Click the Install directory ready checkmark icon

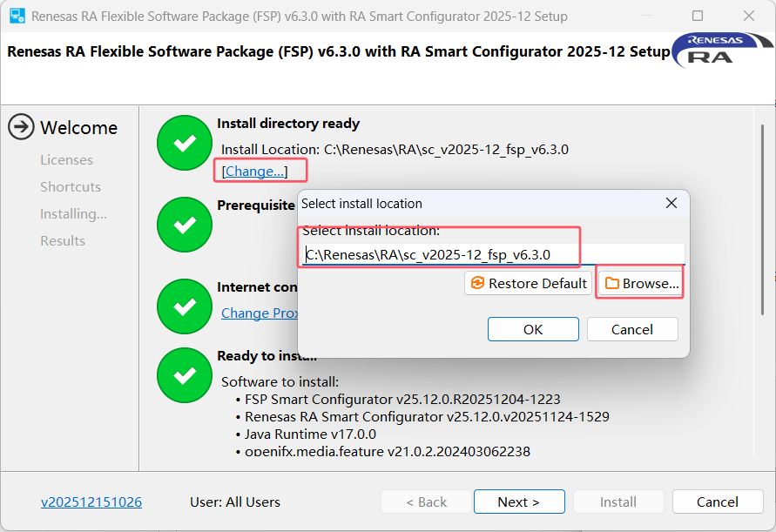click(x=185, y=143)
